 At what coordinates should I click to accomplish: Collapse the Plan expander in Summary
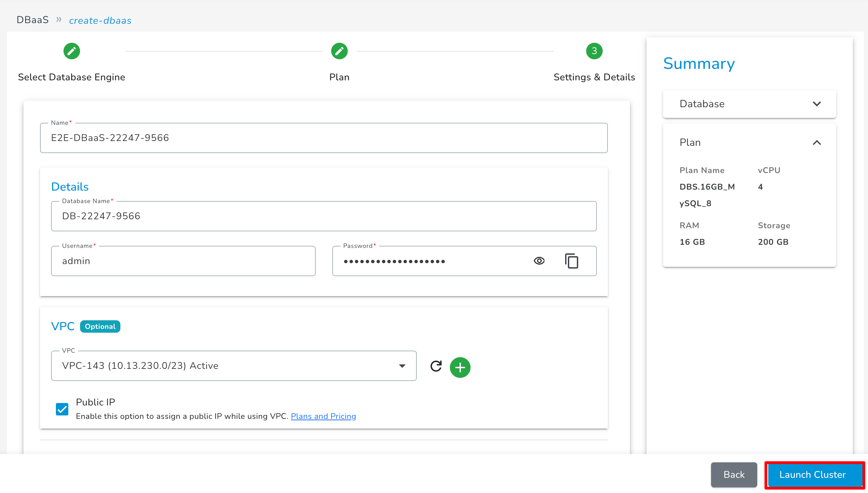click(817, 142)
